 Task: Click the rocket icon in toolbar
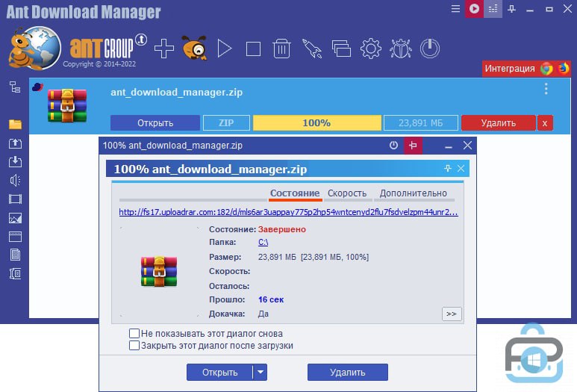pos(312,49)
